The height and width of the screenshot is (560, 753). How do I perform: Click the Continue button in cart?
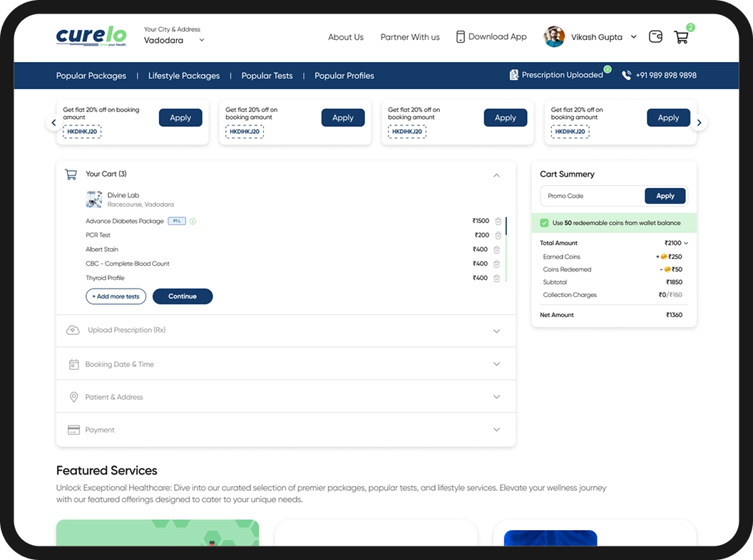click(183, 296)
